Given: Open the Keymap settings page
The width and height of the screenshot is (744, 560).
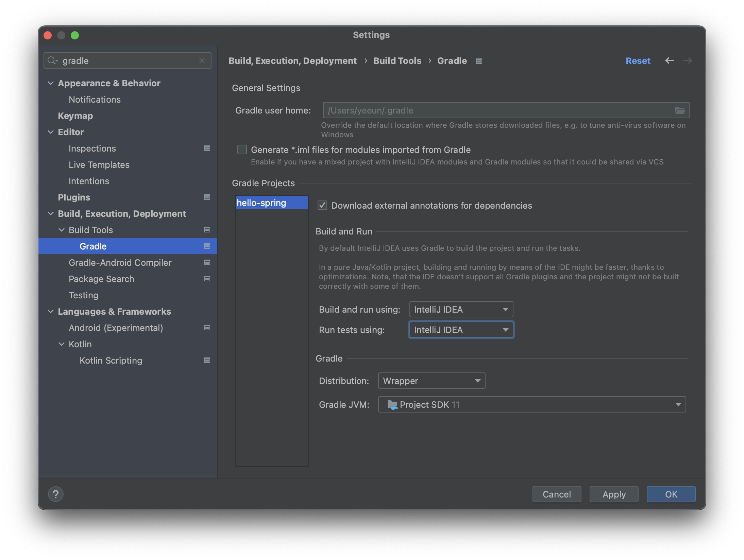Looking at the screenshot, I should click(75, 116).
